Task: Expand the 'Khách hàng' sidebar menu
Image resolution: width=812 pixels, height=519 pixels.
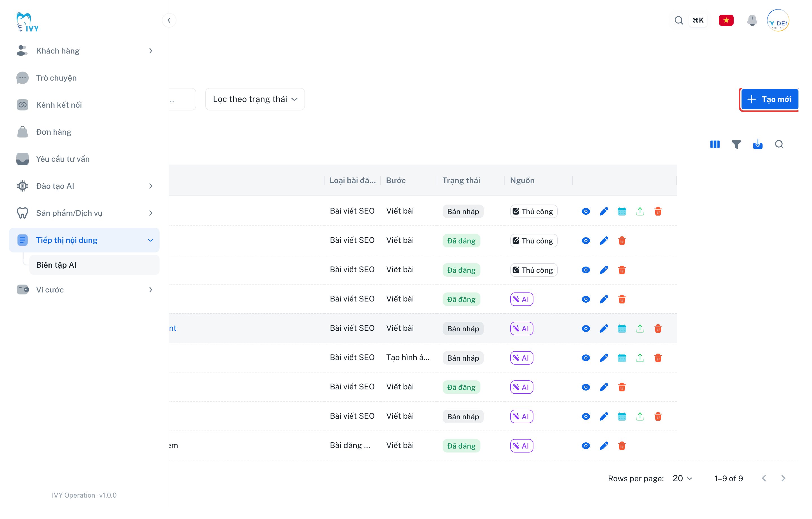Action: click(84, 50)
